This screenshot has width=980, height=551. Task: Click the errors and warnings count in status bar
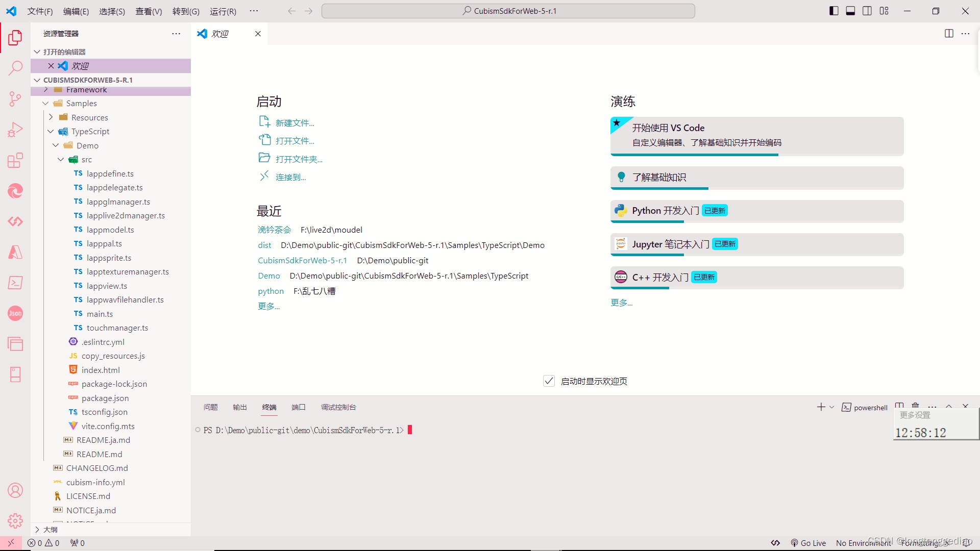(43, 543)
